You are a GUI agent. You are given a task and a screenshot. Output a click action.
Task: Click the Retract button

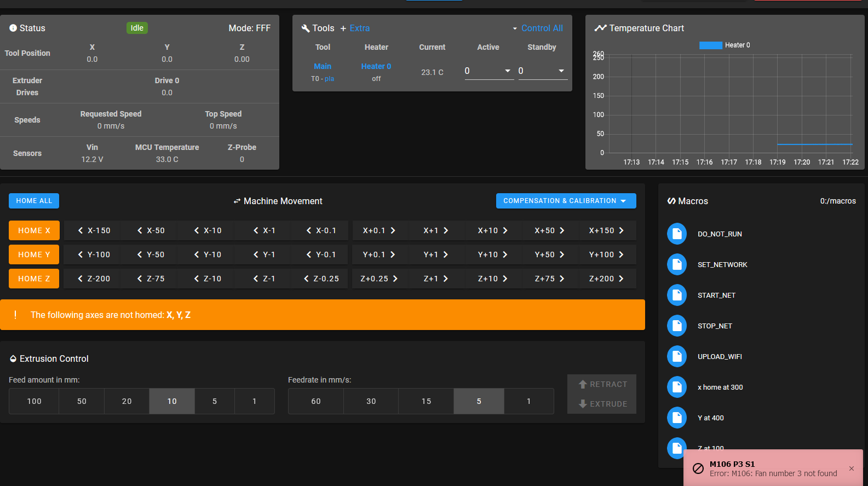[602, 384]
